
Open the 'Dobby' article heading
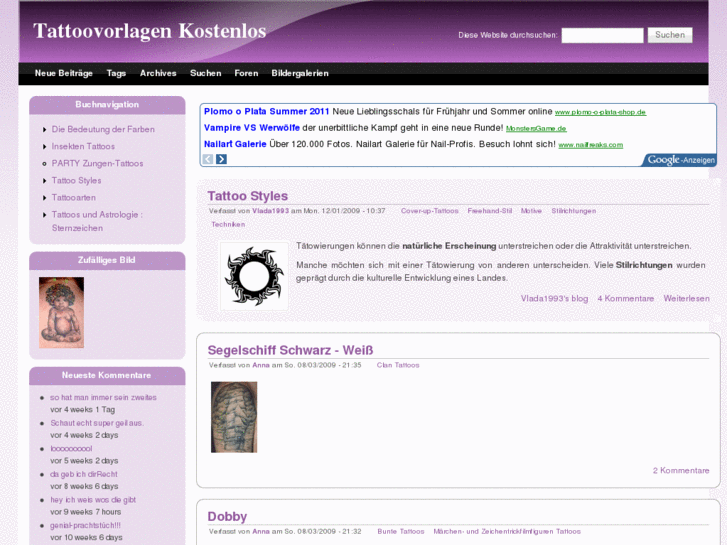[227, 516]
